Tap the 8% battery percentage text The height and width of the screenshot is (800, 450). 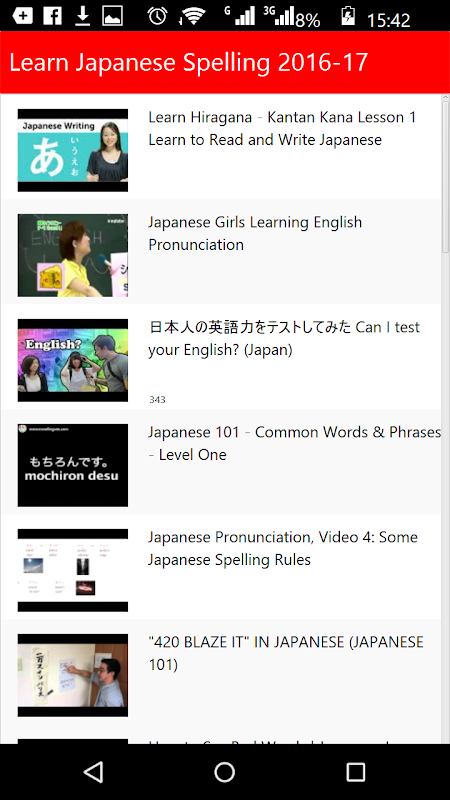pos(308,20)
